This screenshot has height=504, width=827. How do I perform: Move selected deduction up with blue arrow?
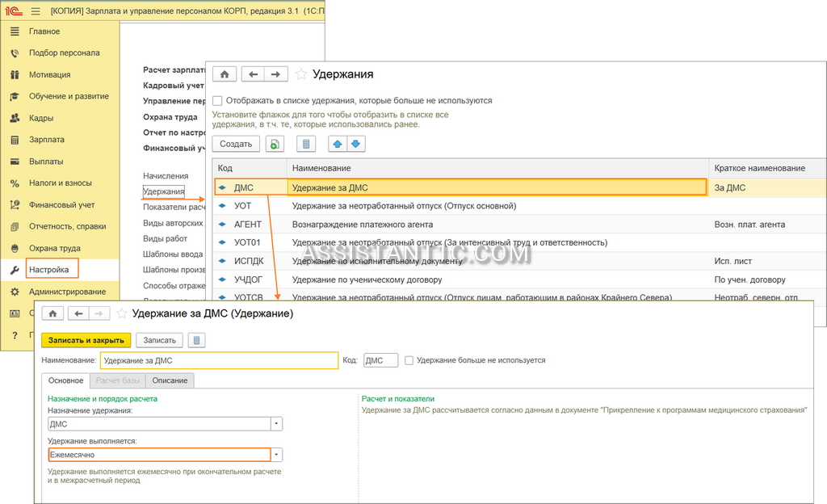click(338, 144)
